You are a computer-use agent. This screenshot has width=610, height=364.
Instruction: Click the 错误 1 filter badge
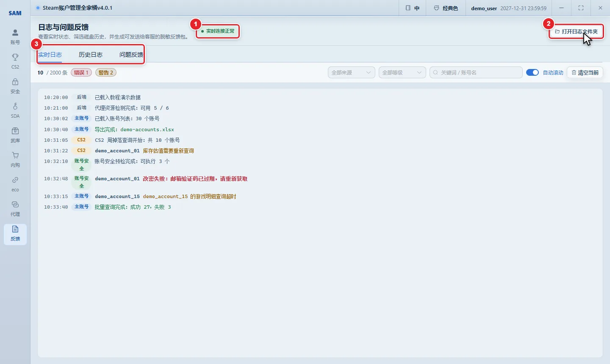click(81, 72)
